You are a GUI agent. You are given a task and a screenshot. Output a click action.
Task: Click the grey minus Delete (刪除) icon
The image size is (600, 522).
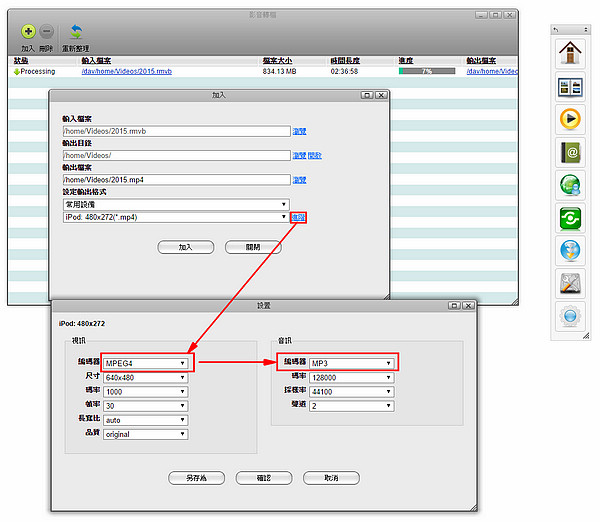pyautogui.click(x=47, y=31)
